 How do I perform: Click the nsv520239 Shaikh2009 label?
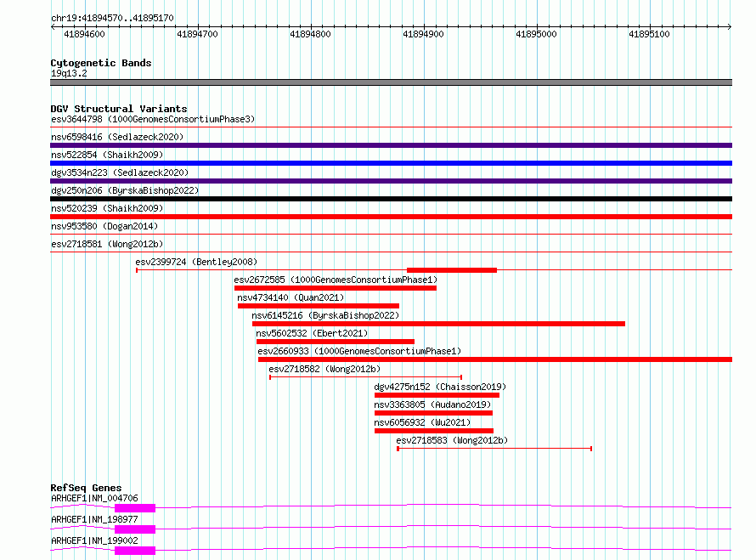[x=107, y=208]
